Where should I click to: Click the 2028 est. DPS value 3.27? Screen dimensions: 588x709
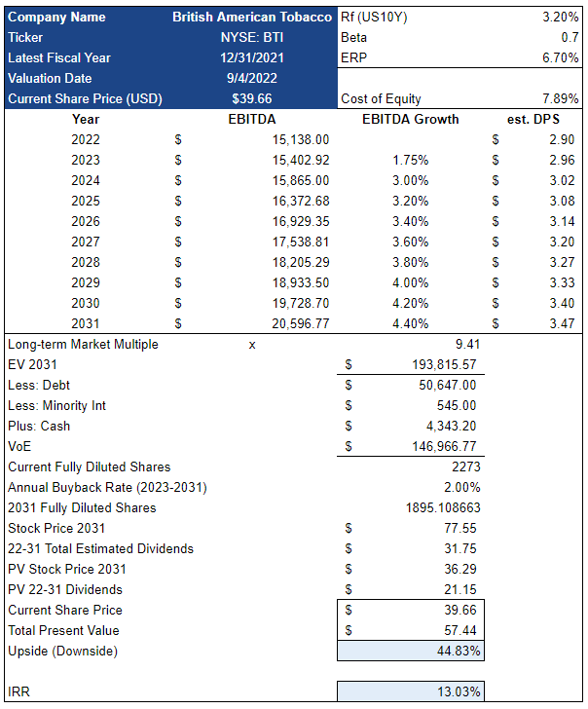click(x=562, y=262)
